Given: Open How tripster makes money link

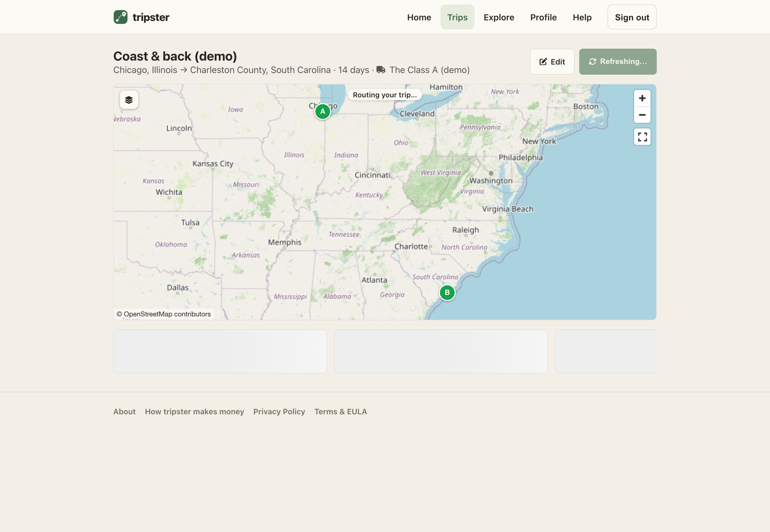Looking at the screenshot, I should click(x=194, y=412).
